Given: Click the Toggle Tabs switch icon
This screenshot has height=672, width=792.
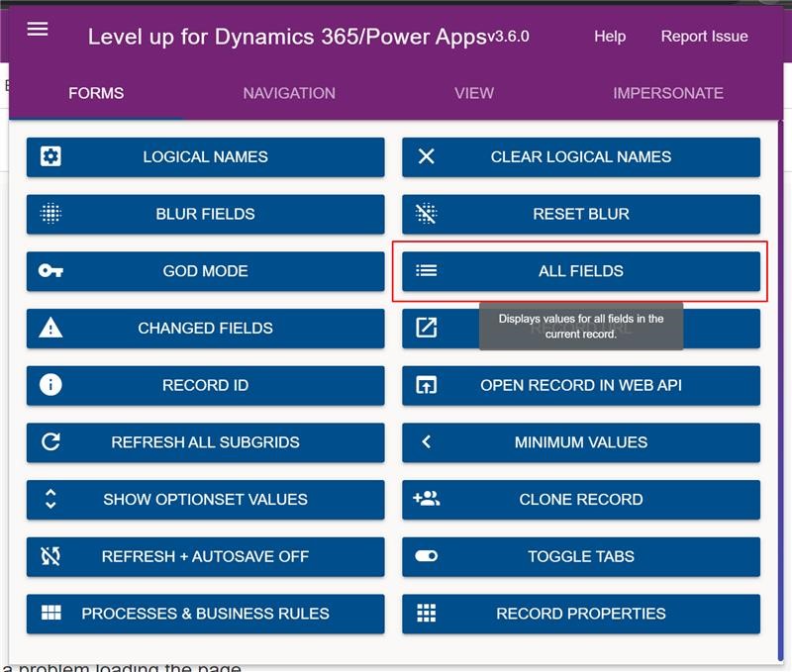Looking at the screenshot, I should [427, 556].
